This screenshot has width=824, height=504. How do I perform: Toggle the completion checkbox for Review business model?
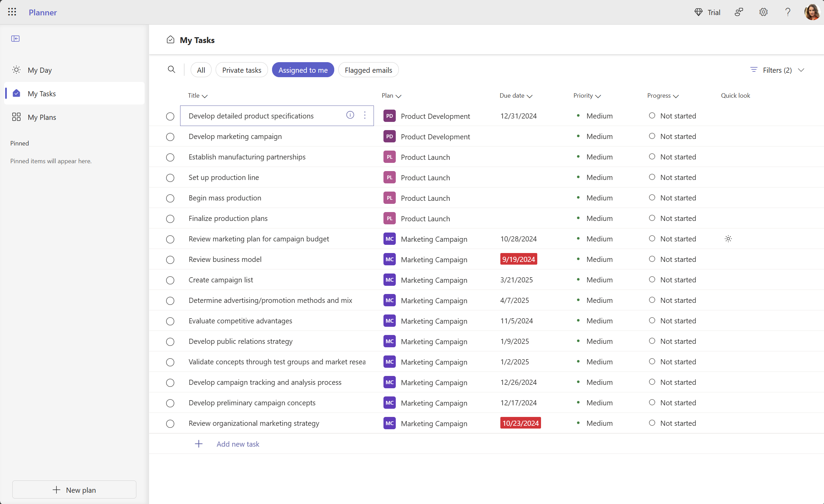170,260
